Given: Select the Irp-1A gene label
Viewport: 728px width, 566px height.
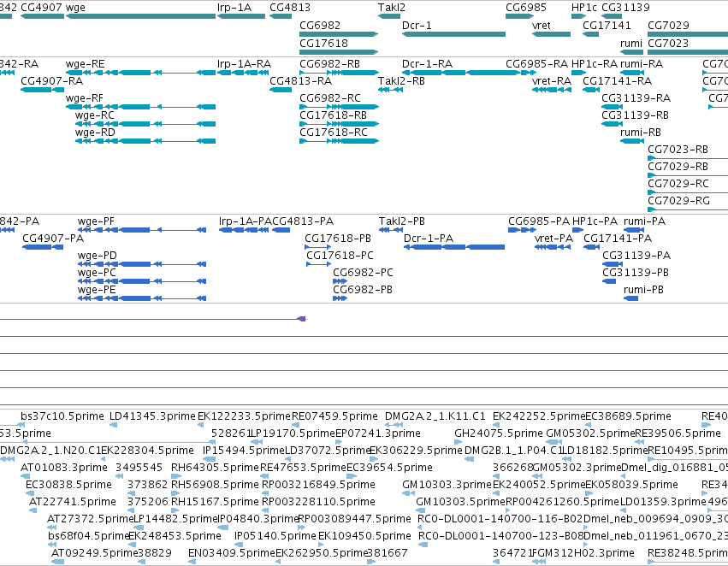Looking at the screenshot, I should tap(234, 8).
